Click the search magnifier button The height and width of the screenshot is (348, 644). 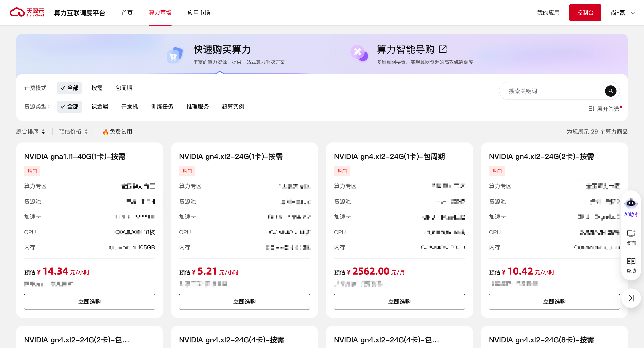pyautogui.click(x=610, y=91)
